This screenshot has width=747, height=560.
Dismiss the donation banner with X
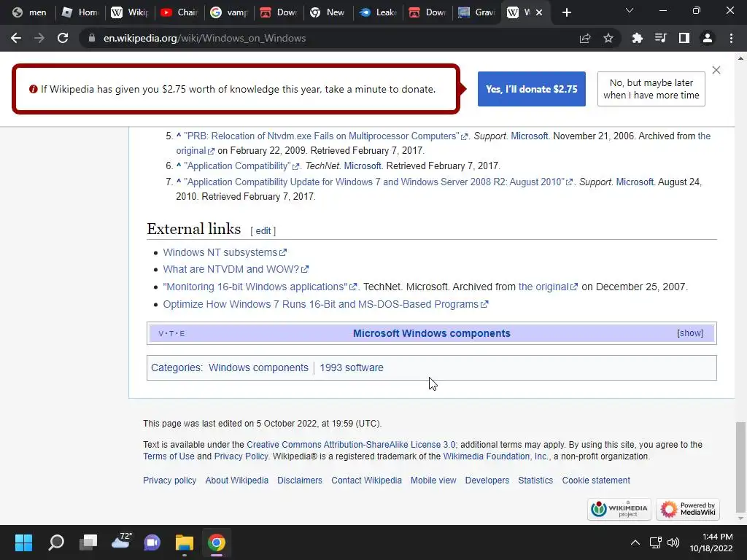(x=716, y=70)
